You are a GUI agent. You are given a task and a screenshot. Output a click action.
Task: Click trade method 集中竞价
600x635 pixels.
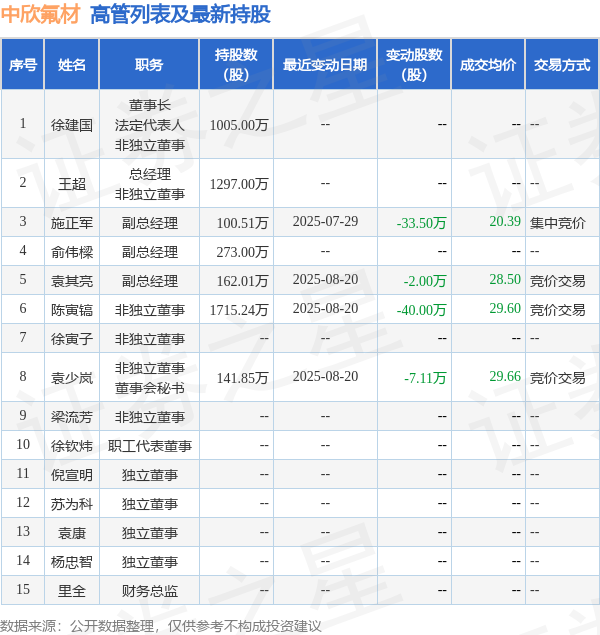[557, 223]
